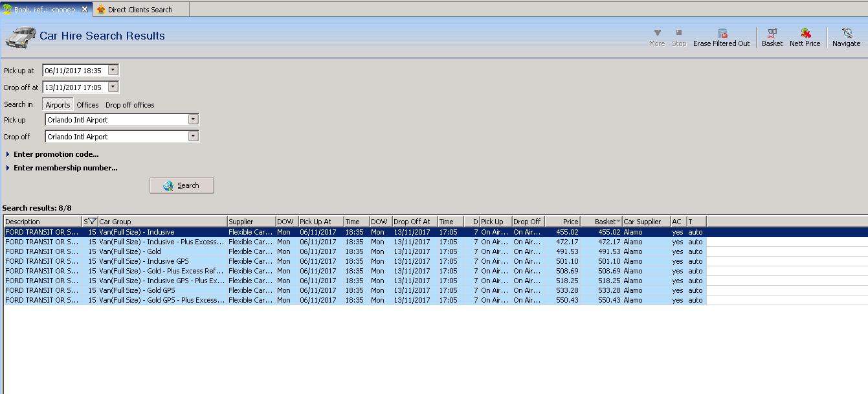The height and width of the screenshot is (394, 868).
Task: Sort by the Drop Off At column header
Action: click(415, 222)
